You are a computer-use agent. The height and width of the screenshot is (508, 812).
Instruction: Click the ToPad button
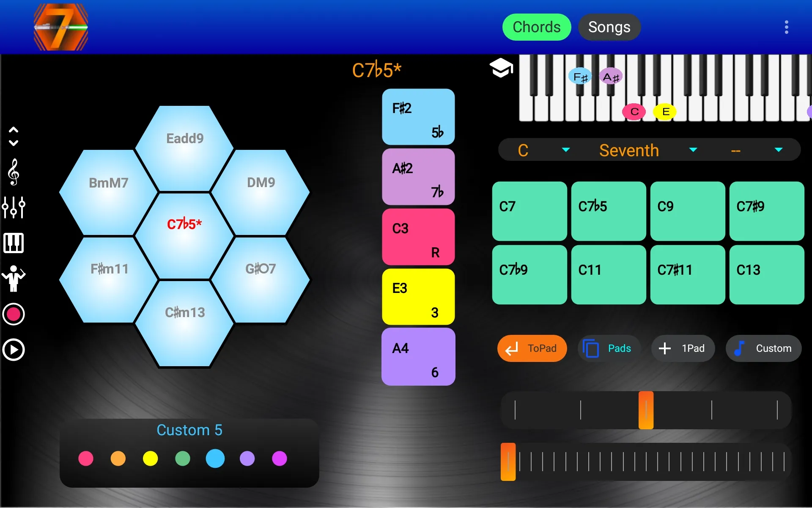[x=531, y=348]
